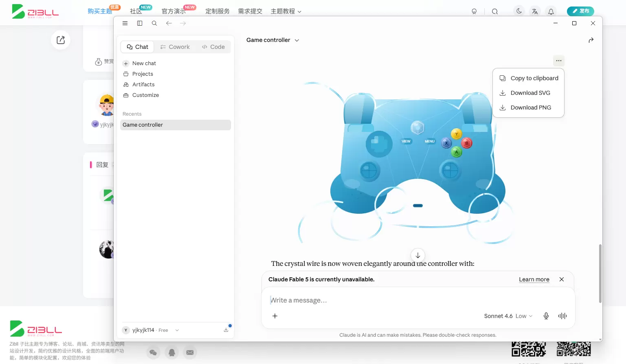This screenshot has width=626, height=364.
Task: Click the chat vertical scrollbar
Action: [600, 274]
